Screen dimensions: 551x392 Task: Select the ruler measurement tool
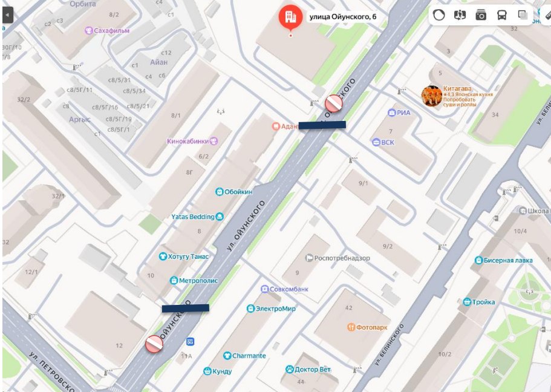click(547, 15)
